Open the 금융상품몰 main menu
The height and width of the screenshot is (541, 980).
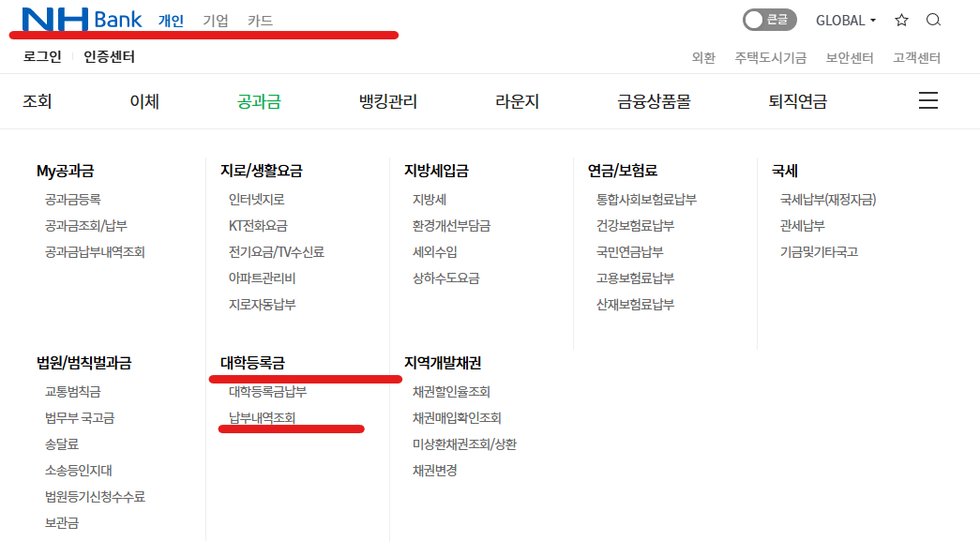click(x=654, y=101)
